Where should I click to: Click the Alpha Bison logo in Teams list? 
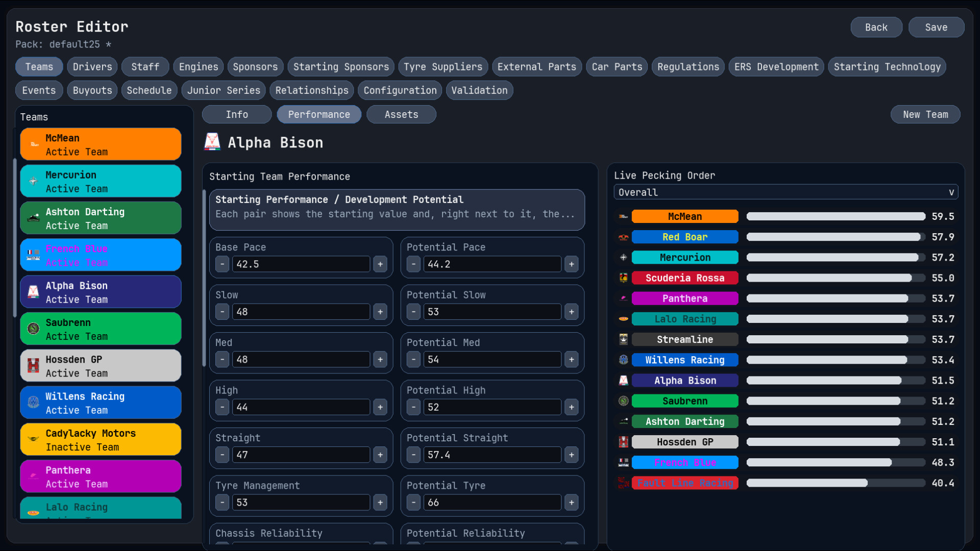pos(34,292)
